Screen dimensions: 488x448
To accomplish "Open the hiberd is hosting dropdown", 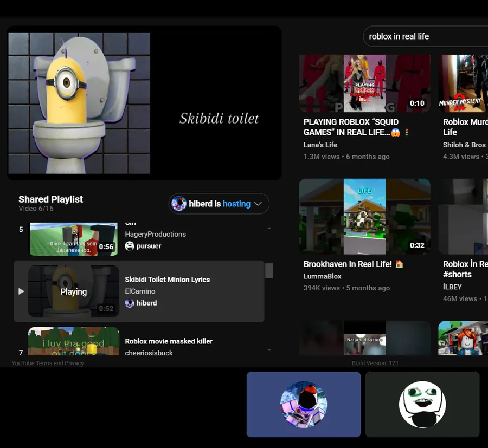I will [219, 204].
